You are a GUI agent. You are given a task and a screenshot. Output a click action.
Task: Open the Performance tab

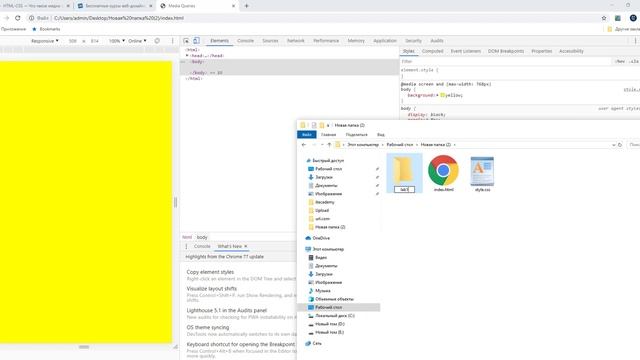[x=326, y=41]
